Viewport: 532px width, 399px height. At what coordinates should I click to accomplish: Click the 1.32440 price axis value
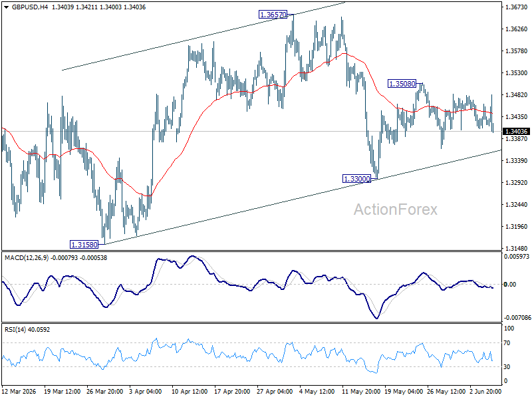point(517,205)
